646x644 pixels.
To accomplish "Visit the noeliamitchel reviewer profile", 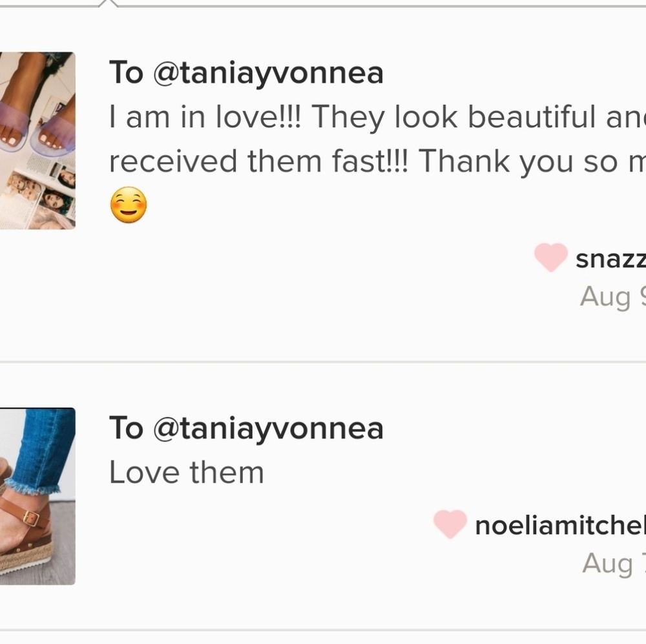I will tap(559, 526).
